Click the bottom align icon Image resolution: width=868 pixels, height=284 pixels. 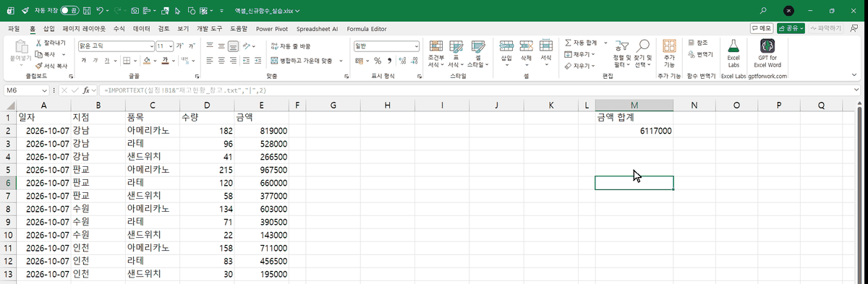234,46
